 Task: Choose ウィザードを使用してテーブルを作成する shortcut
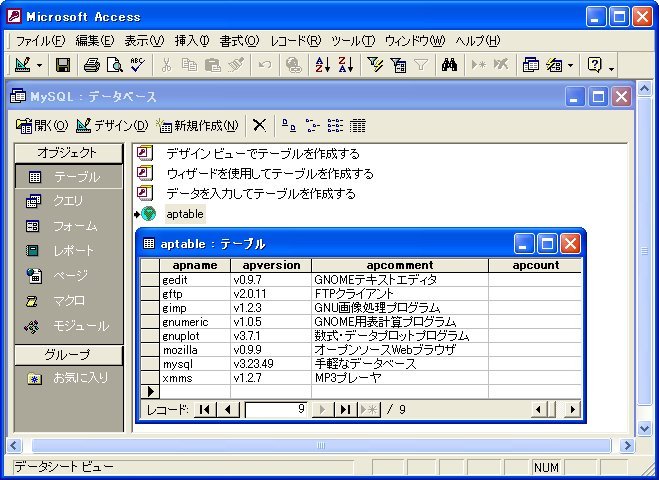pyautogui.click(x=270, y=174)
